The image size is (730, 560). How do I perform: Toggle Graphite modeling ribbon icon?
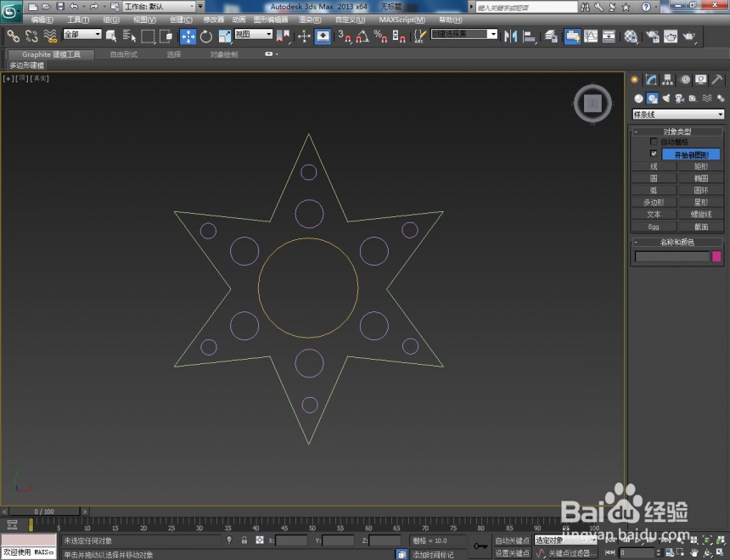(572, 36)
